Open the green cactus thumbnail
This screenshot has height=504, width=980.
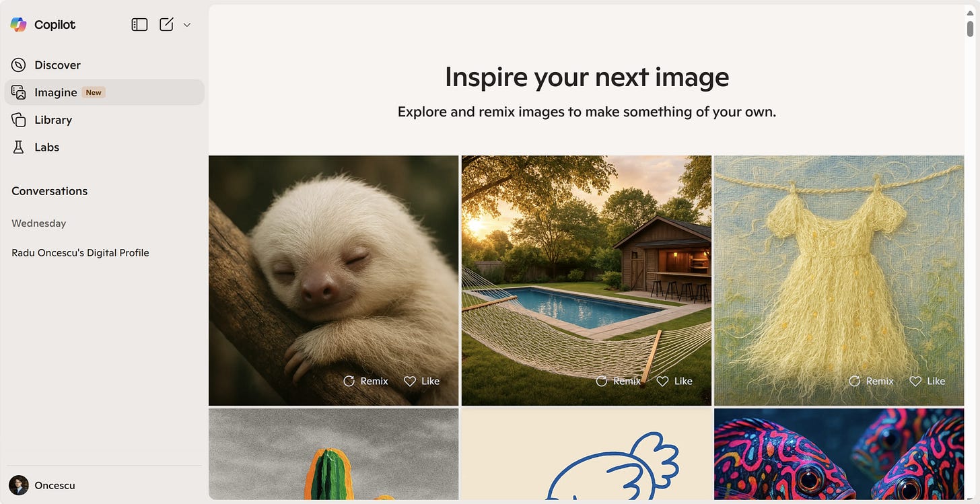pyautogui.click(x=333, y=454)
